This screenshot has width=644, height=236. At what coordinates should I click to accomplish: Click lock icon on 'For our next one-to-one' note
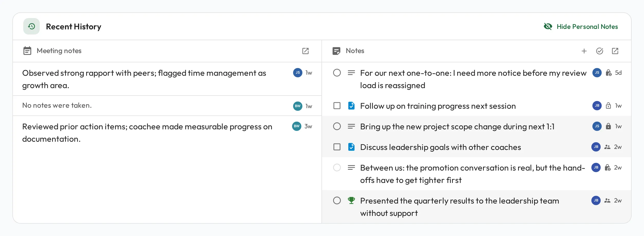click(x=609, y=73)
